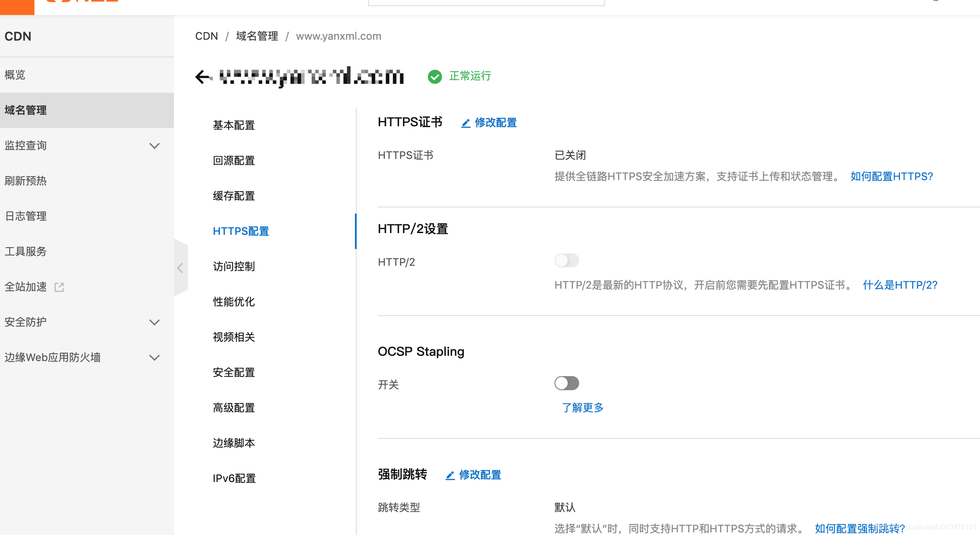980x535 pixels.
Task: Switch to the 性能优化 tab
Action: [234, 302]
